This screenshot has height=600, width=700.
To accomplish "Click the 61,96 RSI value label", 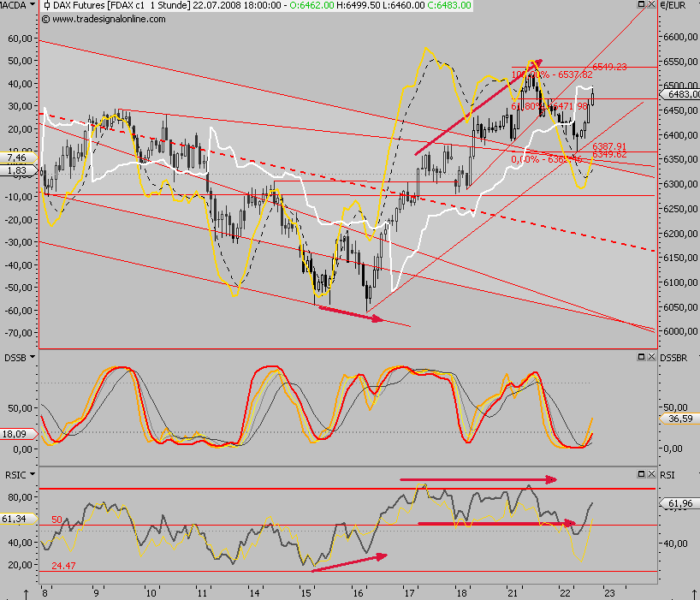I will [x=680, y=503].
